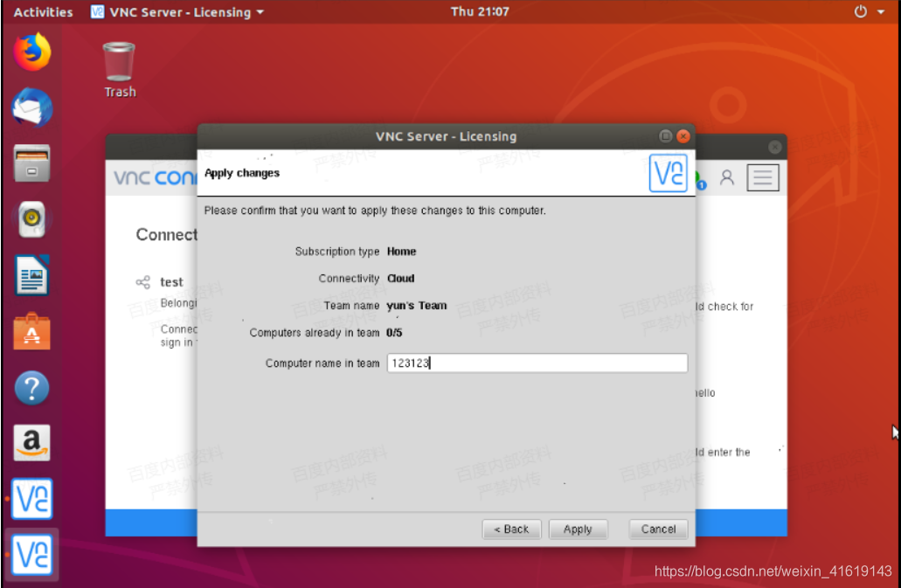Viewport: 901px width, 588px height.
Task: Maximize the VNC Server Licensing dialog
Action: point(665,136)
